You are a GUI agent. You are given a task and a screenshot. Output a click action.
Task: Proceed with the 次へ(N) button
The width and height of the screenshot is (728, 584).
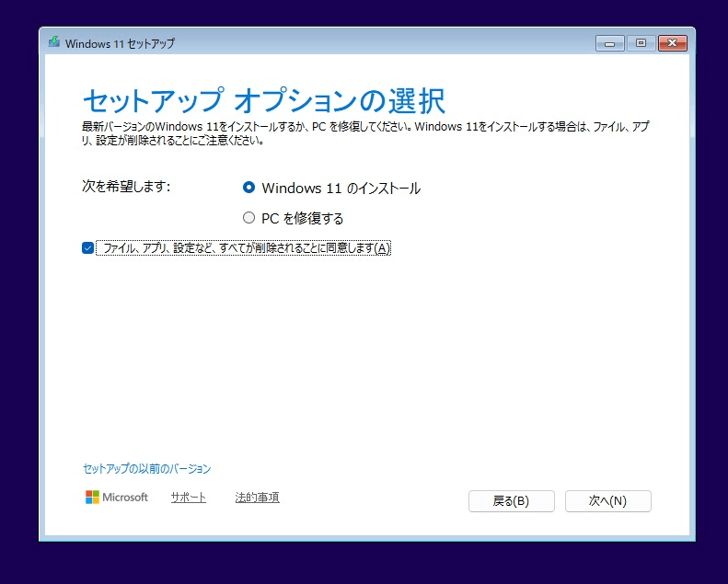(x=607, y=501)
